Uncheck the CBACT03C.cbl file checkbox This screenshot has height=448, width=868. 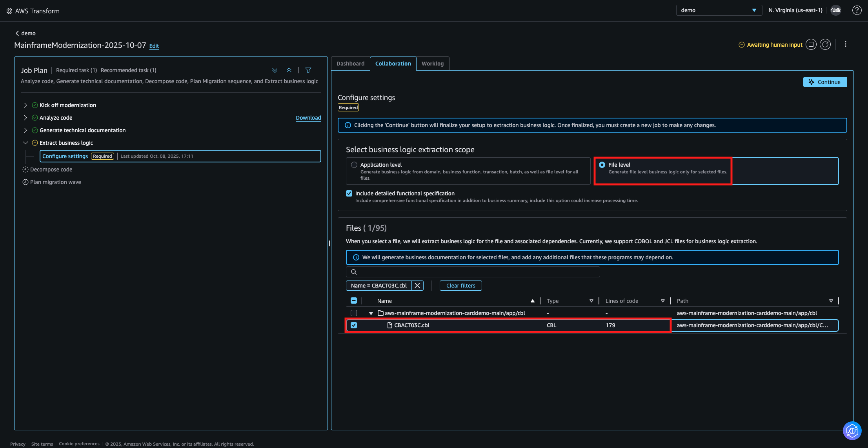coord(354,325)
